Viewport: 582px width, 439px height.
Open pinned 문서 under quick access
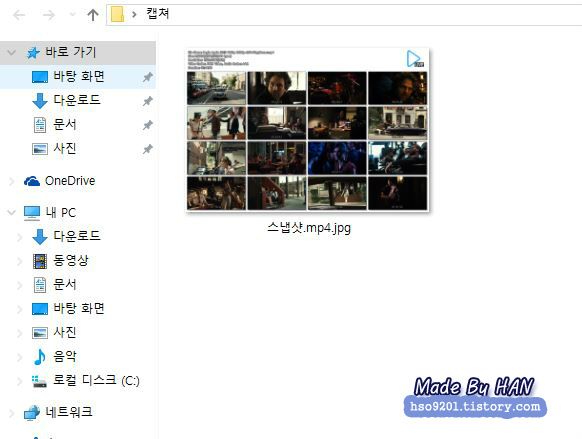pos(65,124)
